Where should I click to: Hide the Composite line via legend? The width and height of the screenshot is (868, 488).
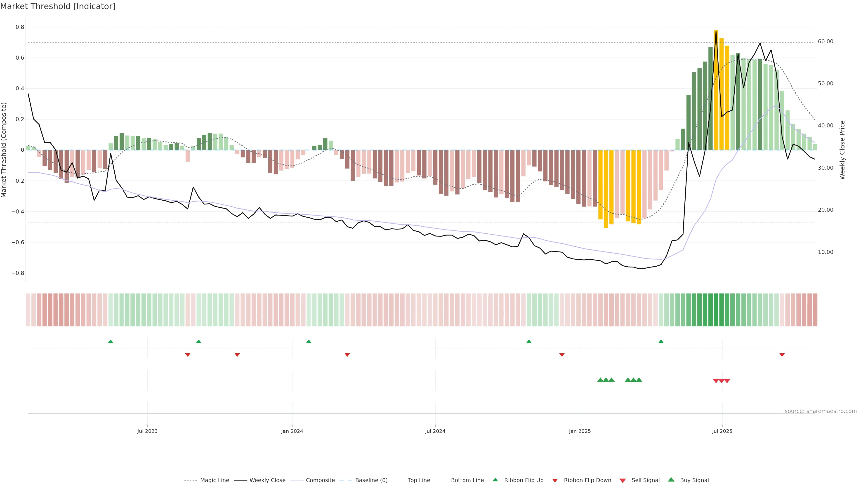[x=320, y=480]
